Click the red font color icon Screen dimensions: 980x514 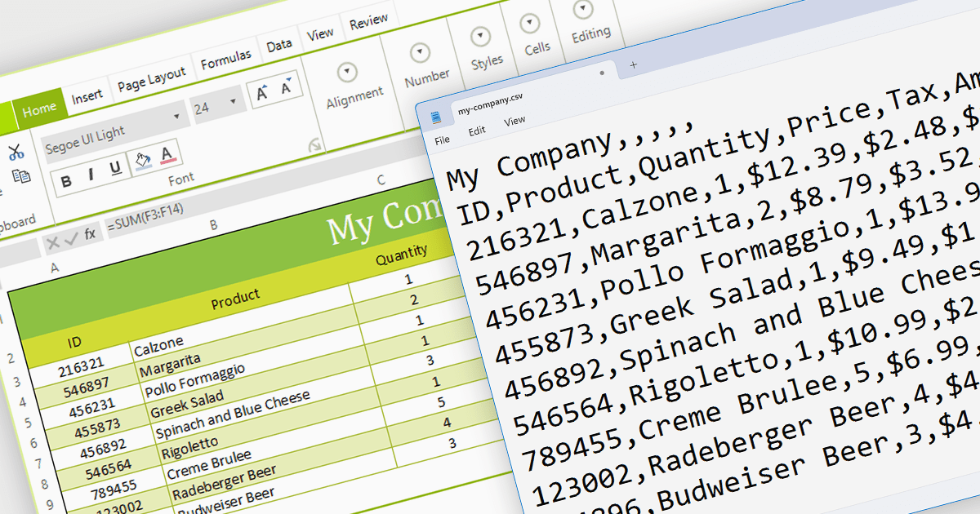(x=167, y=153)
